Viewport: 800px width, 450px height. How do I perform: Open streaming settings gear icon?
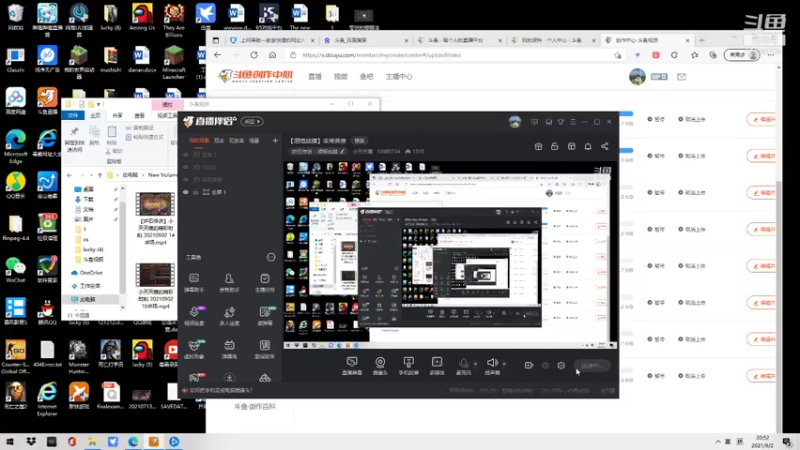(561, 365)
